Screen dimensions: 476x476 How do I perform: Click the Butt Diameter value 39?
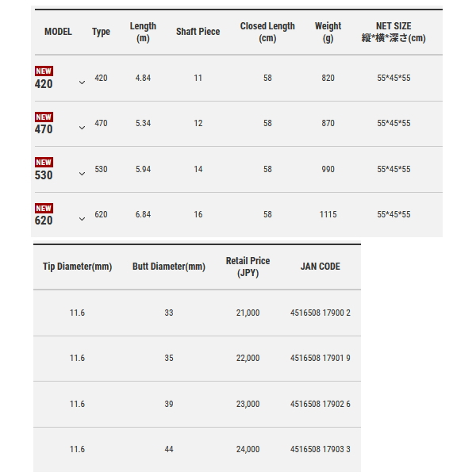169,404
